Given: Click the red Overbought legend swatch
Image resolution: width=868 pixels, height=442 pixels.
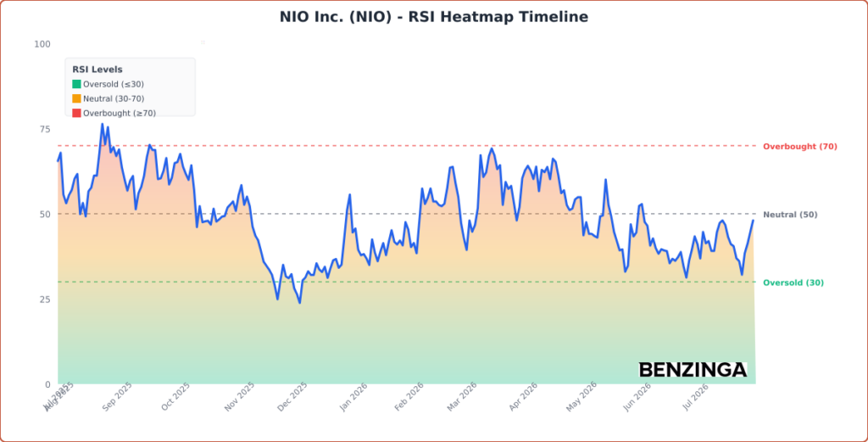Looking at the screenshot, I should pos(76,113).
